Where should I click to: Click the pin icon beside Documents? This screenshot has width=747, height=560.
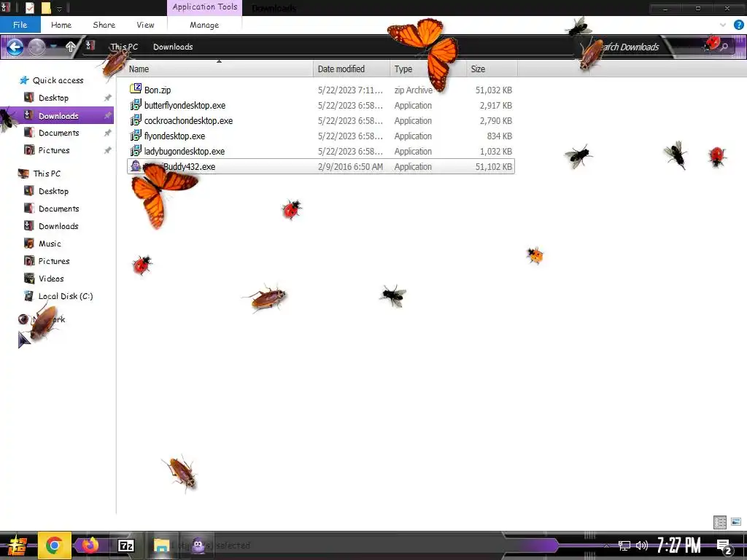(x=108, y=133)
